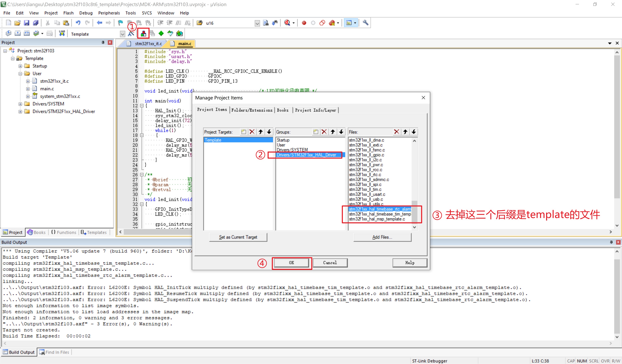Expand the Startup folder in project tree
This screenshot has height=364, width=622.
coord(20,66)
